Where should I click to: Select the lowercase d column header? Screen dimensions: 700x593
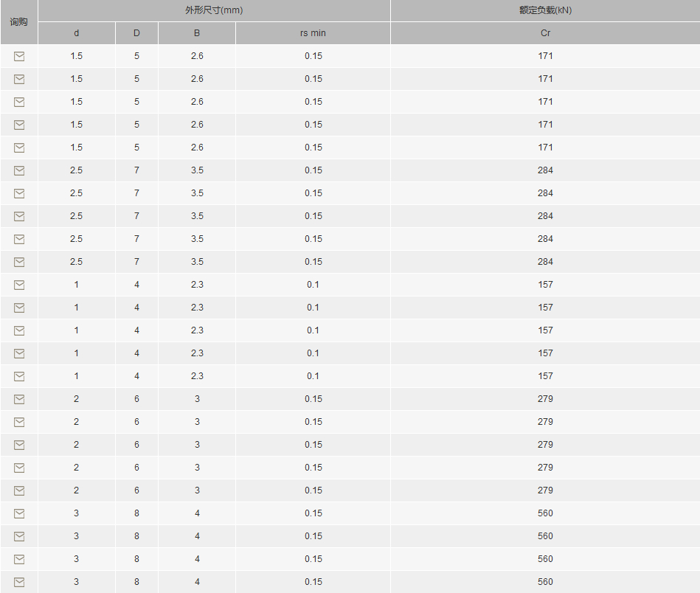click(76, 33)
